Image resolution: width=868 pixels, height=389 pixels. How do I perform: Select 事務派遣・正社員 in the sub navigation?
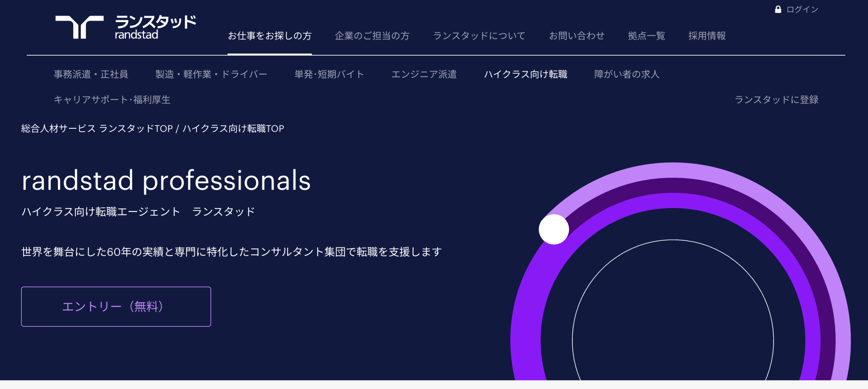pos(91,74)
